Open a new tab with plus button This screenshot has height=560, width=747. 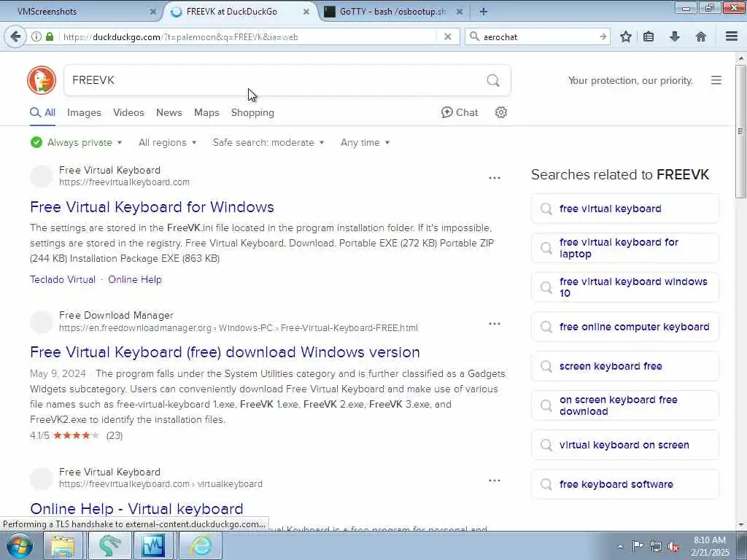pos(483,12)
